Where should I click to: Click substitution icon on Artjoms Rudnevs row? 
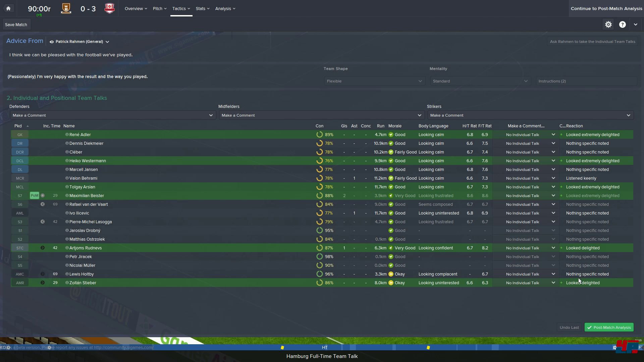43,248
